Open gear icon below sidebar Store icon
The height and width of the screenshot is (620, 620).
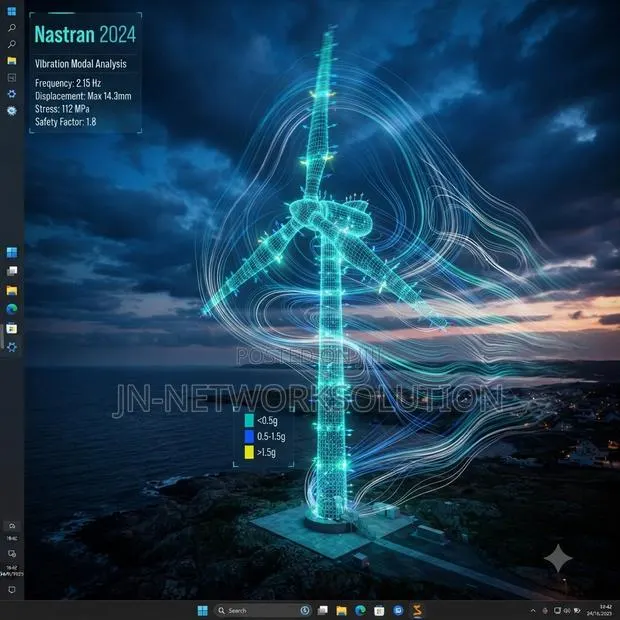click(12, 347)
